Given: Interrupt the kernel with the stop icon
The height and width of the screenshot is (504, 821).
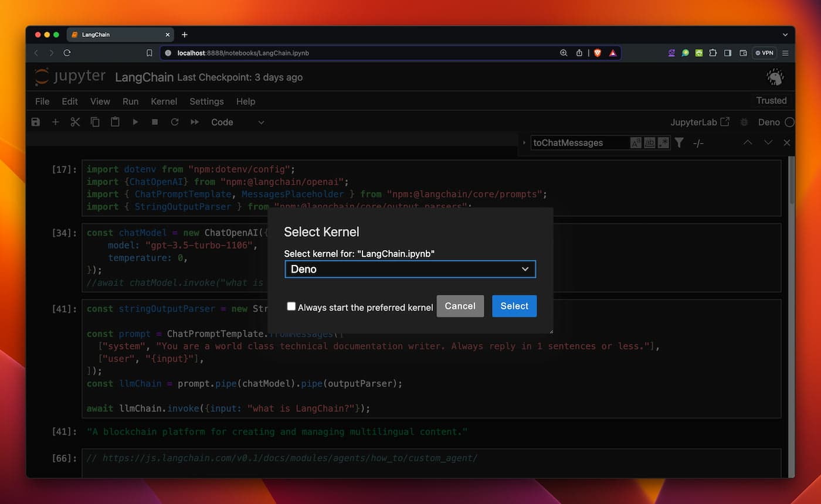Looking at the screenshot, I should coord(155,122).
